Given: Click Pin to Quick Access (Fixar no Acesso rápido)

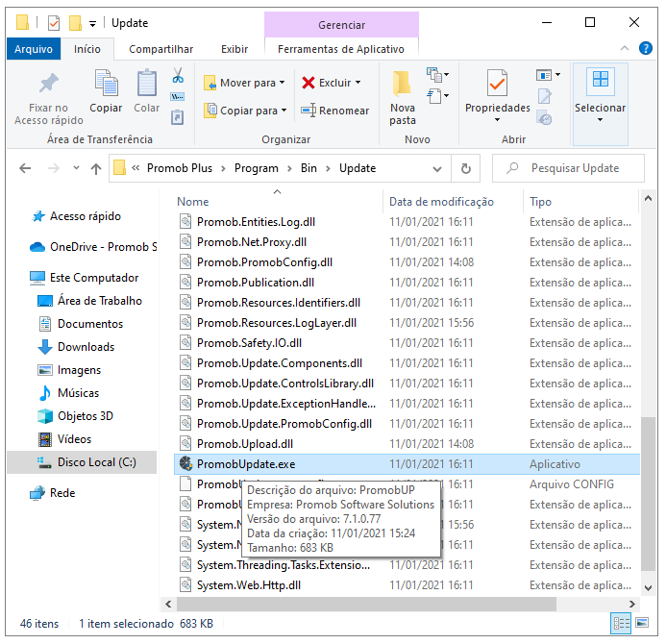Looking at the screenshot, I should (48, 99).
